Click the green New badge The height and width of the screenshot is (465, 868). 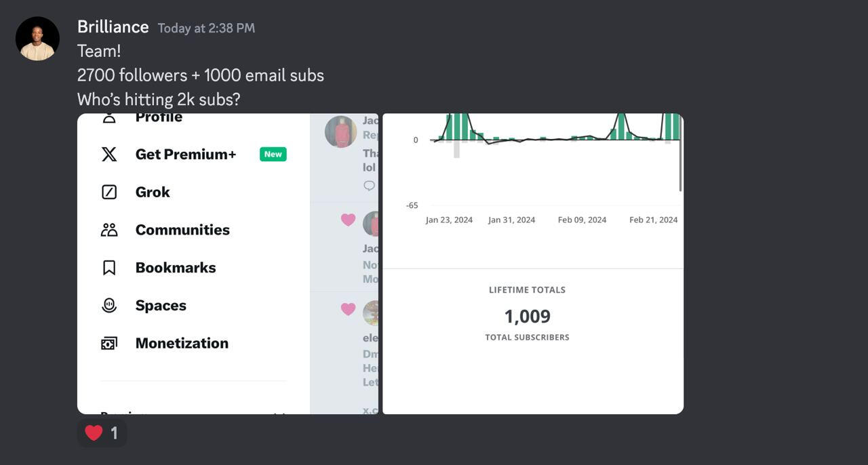[x=273, y=154]
